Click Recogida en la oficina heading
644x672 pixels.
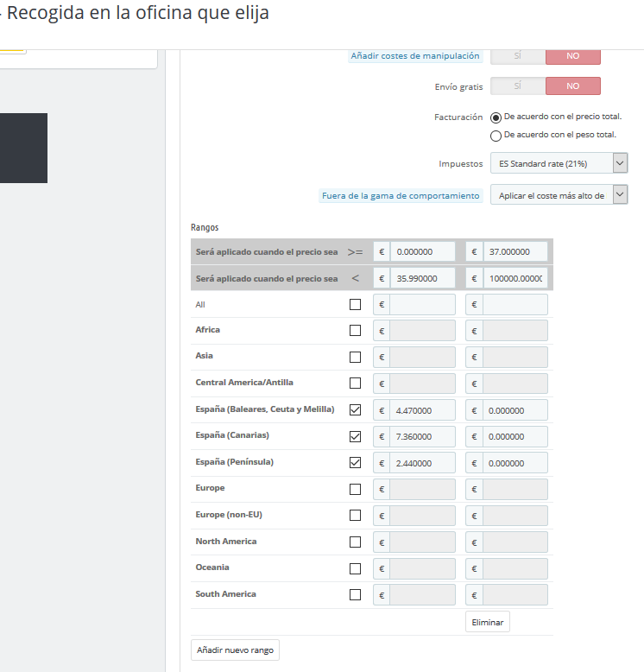pos(138,13)
